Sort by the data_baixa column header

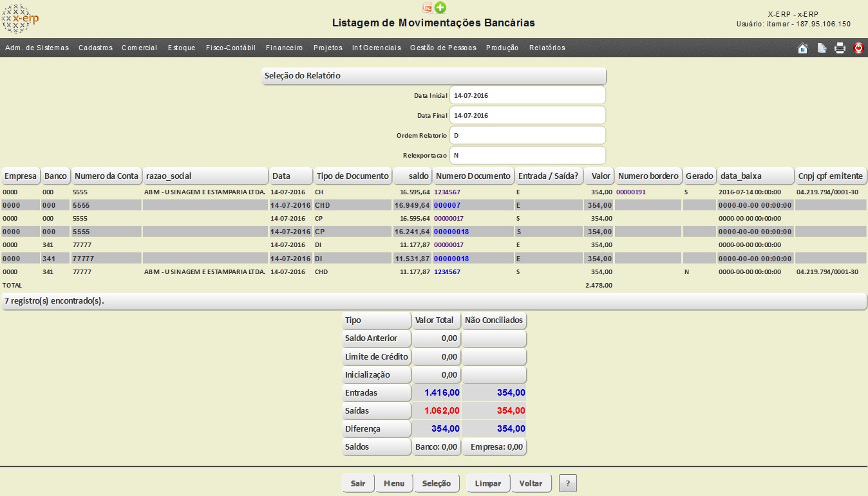click(756, 176)
